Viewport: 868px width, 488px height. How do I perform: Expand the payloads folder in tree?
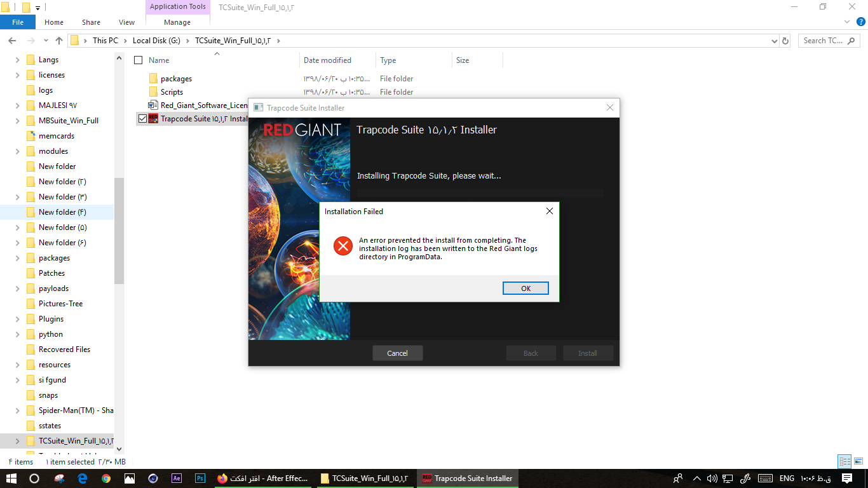point(17,288)
